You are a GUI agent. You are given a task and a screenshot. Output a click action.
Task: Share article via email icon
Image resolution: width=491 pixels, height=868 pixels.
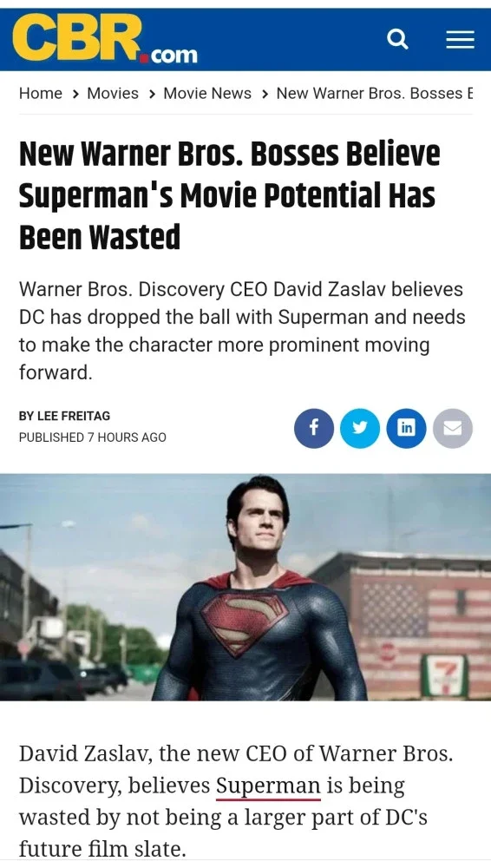tap(453, 428)
